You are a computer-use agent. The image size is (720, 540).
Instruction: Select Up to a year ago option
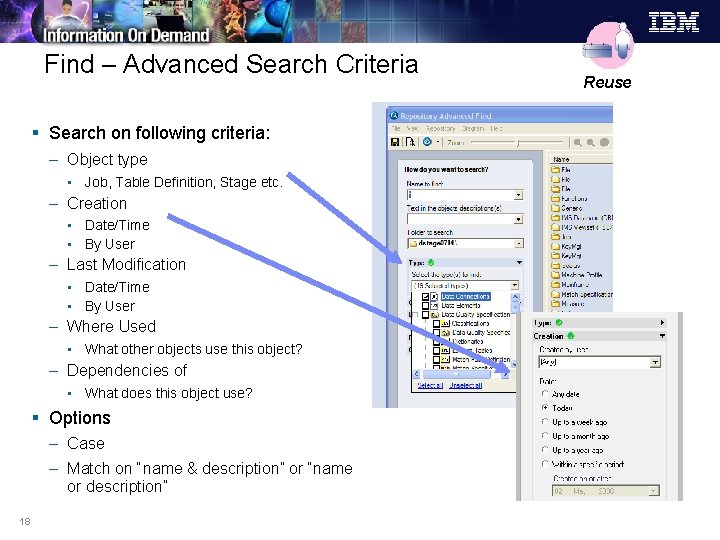[545, 450]
